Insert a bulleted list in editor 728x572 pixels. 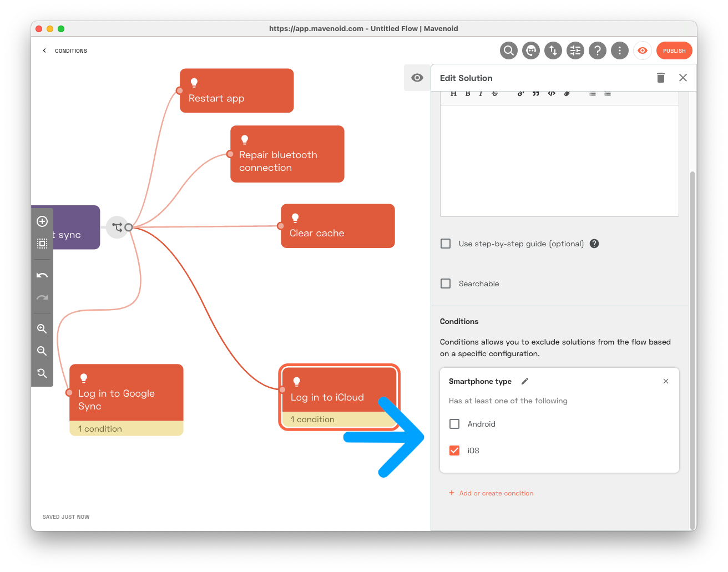593,94
